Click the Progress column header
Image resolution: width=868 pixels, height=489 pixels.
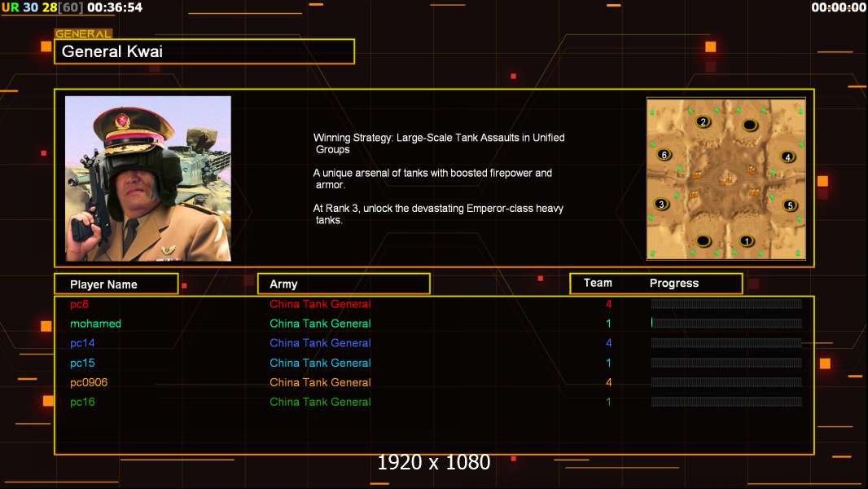(x=673, y=283)
